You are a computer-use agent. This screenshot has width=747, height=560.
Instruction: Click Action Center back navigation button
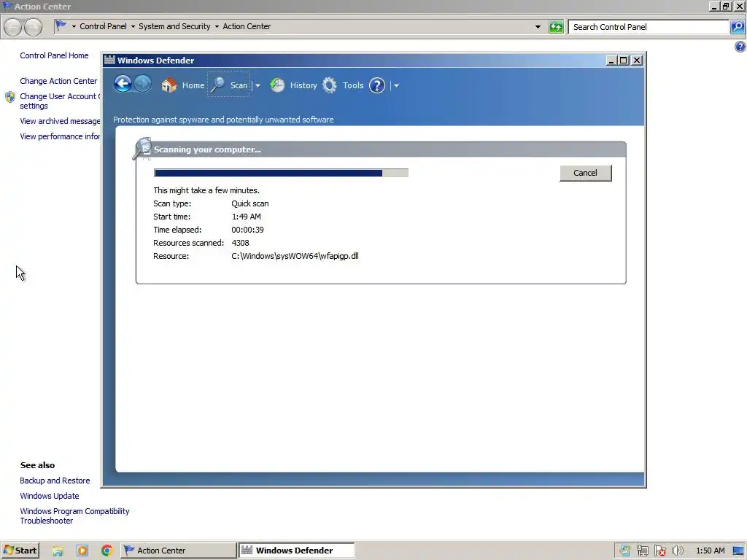click(13, 27)
